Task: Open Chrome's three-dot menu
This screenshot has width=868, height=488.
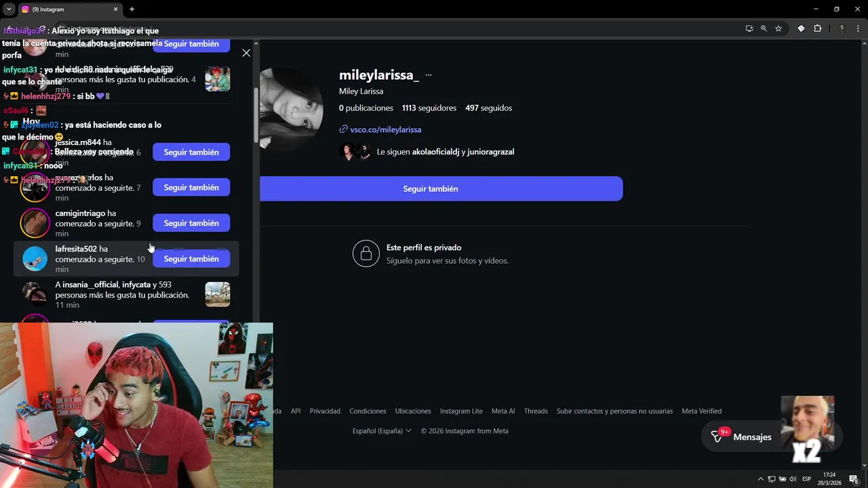Action: tap(856, 28)
